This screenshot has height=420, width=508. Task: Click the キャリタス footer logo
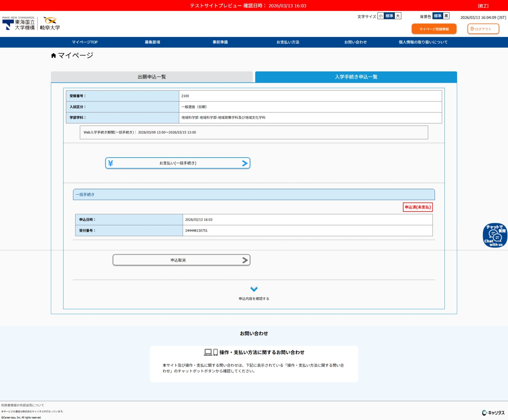click(493, 413)
